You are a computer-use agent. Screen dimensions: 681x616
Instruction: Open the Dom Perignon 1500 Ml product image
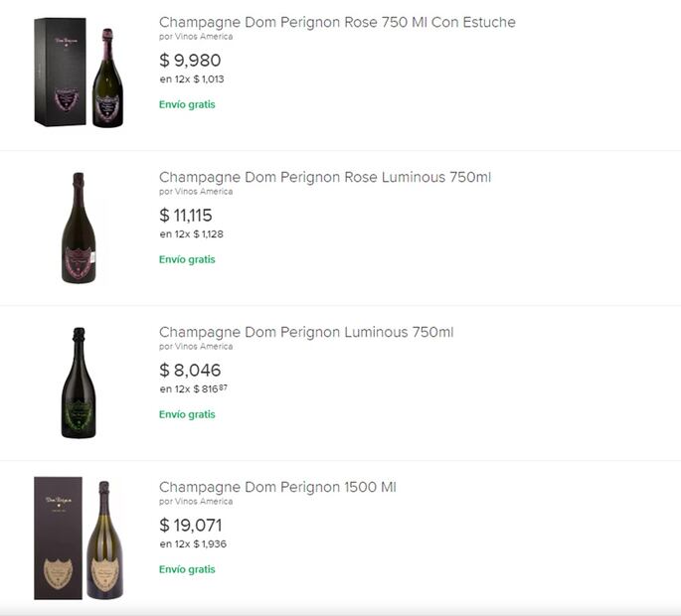point(79,539)
